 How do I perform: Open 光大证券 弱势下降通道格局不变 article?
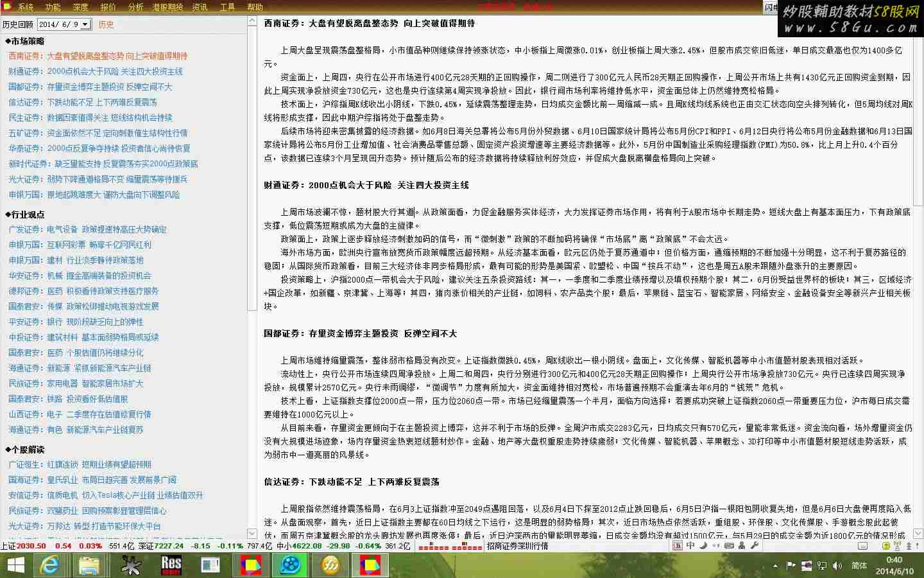[x=98, y=179]
